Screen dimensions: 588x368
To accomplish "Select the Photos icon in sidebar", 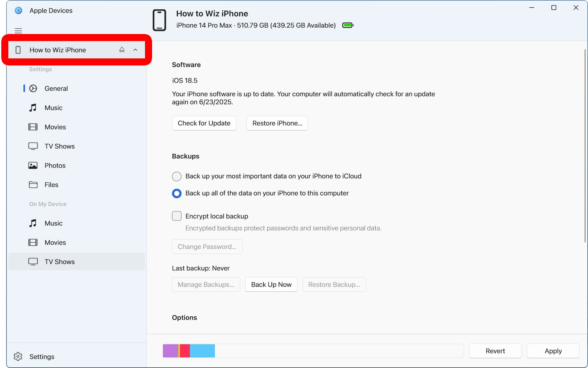I will [x=33, y=166].
